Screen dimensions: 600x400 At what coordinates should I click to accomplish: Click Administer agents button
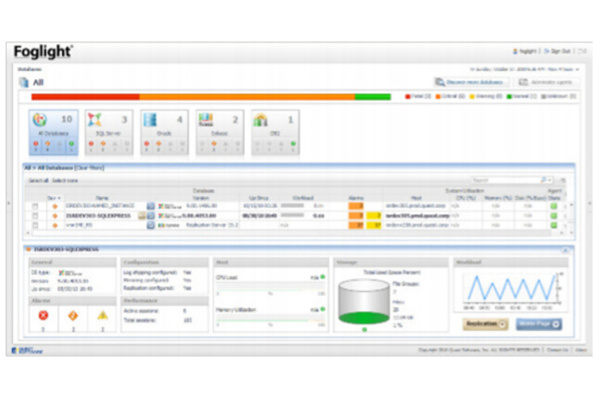tap(546, 82)
